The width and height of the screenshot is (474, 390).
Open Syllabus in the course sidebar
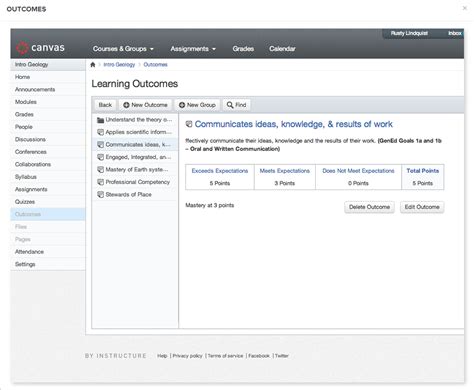point(48,177)
